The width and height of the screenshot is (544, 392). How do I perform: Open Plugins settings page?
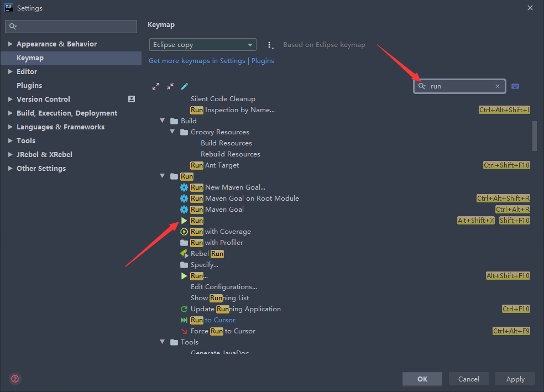29,86
